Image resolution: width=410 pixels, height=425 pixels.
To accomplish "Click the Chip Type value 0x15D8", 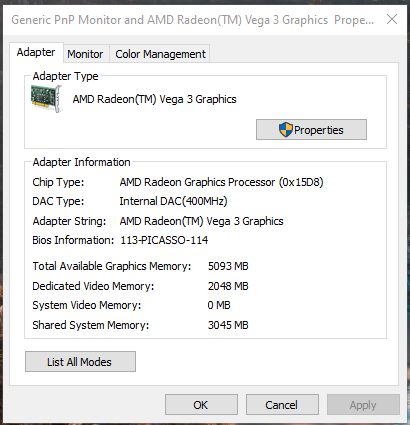I will [301, 182].
